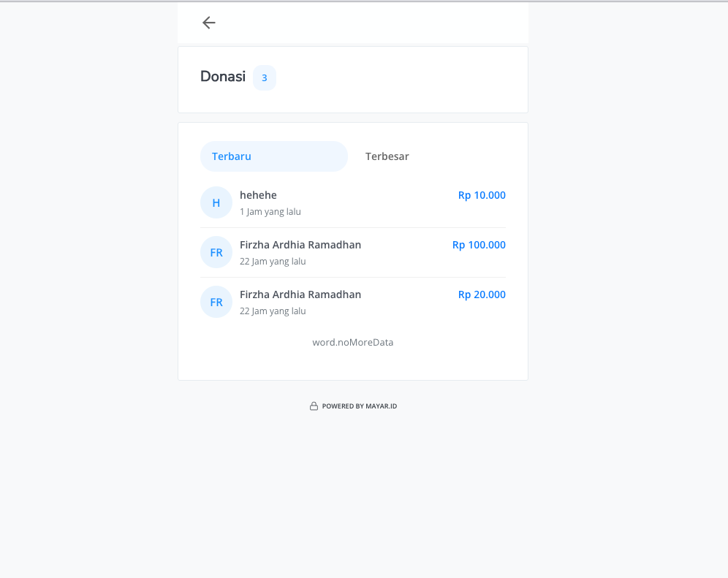
Task: Click the lock icon in the footer
Action: 314,406
